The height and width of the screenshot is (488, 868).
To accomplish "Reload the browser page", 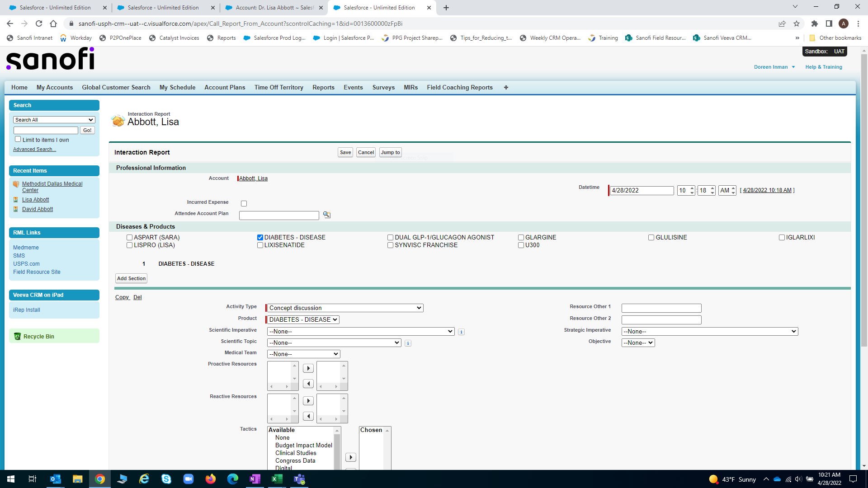I will tap(39, 23).
